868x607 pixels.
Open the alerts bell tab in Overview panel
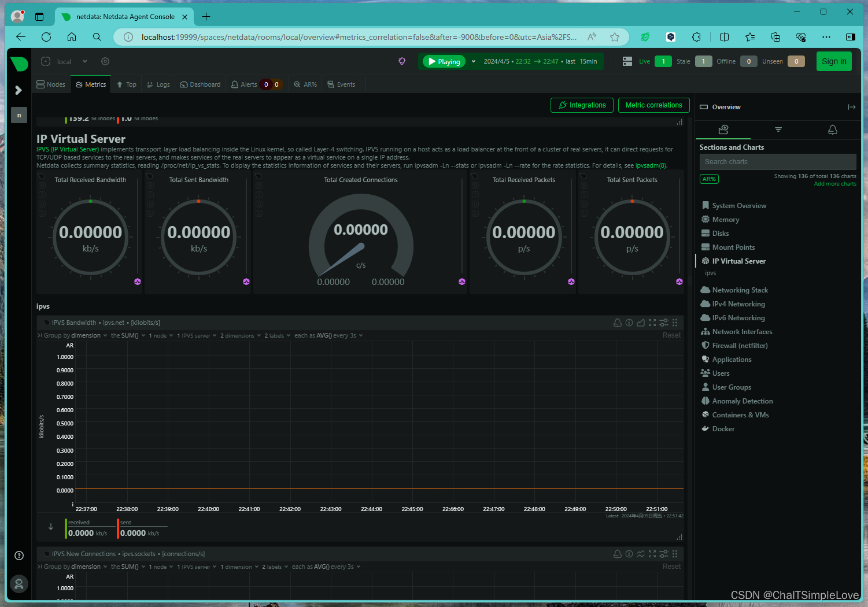[833, 129]
